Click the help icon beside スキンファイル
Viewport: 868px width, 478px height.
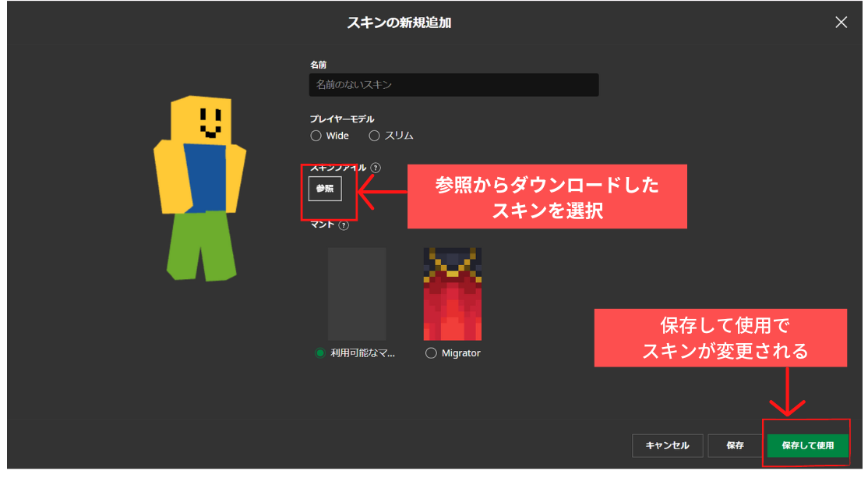[x=376, y=168]
